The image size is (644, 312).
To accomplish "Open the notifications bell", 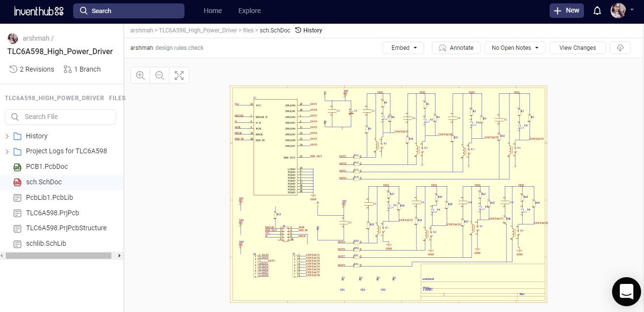I will pyautogui.click(x=597, y=11).
